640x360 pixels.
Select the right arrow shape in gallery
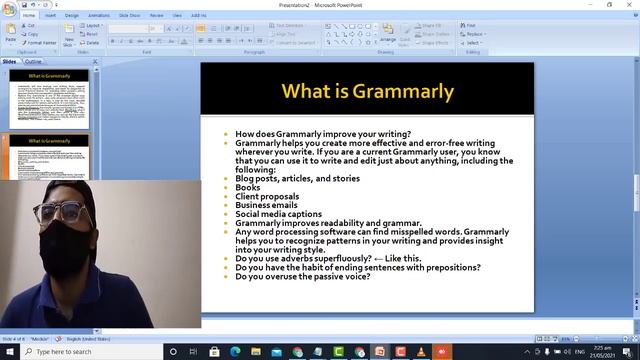[352, 34]
